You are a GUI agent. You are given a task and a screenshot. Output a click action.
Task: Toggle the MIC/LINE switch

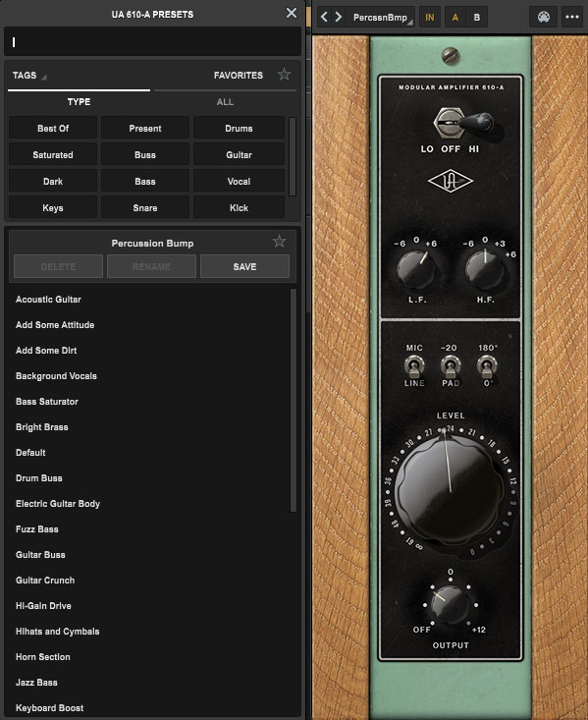pos(414,366)
